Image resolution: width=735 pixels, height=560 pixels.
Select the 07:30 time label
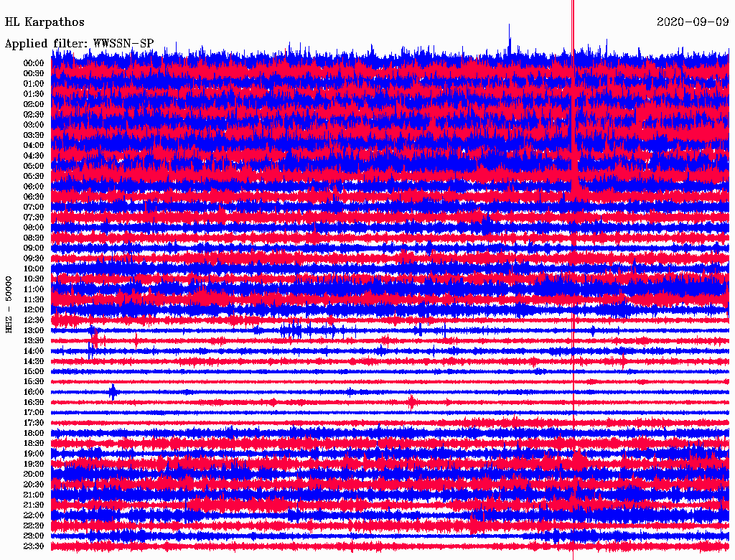click(34, 218)
